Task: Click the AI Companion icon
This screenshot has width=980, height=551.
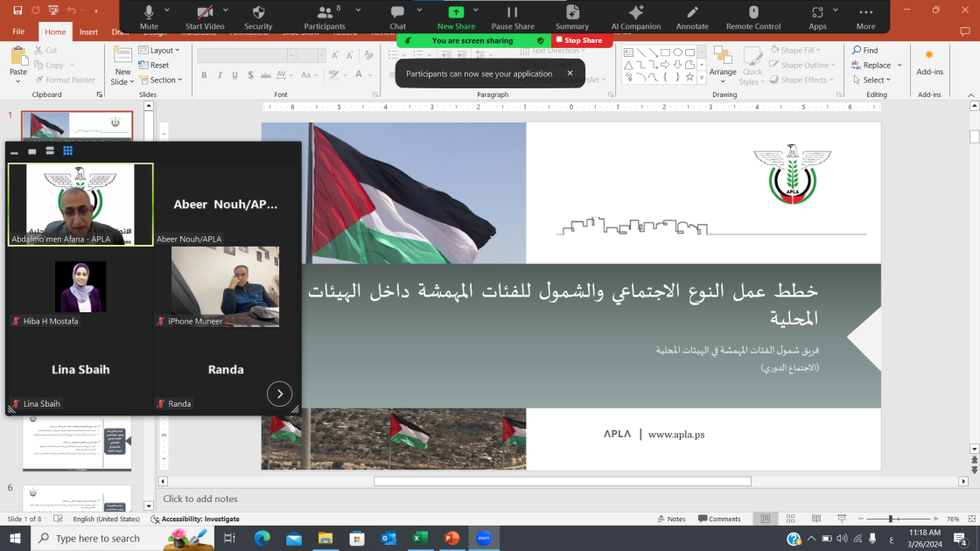Action: click(x=636, y=12)
